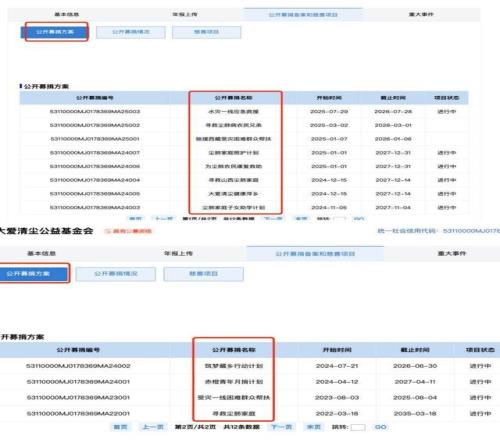Go to the last page via 末页
Viewport: 500px width, 440px height.
click(x=313, y=427)
